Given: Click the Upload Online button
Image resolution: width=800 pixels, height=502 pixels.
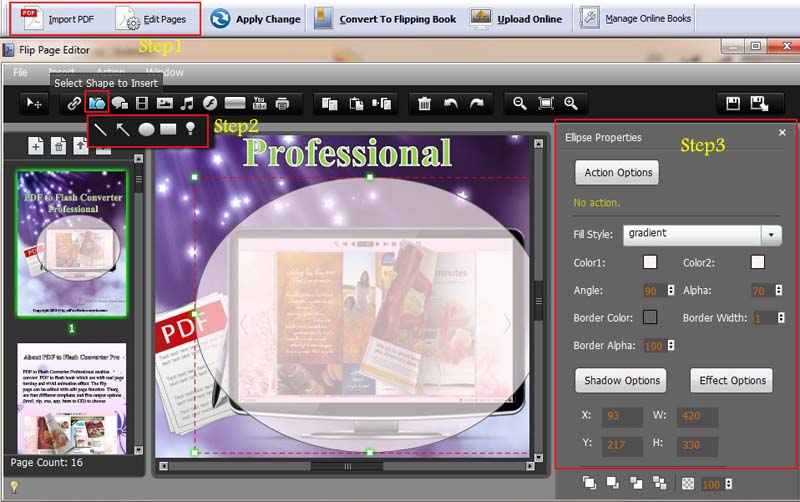Looking at the screenshot, I should pos(516,19).
